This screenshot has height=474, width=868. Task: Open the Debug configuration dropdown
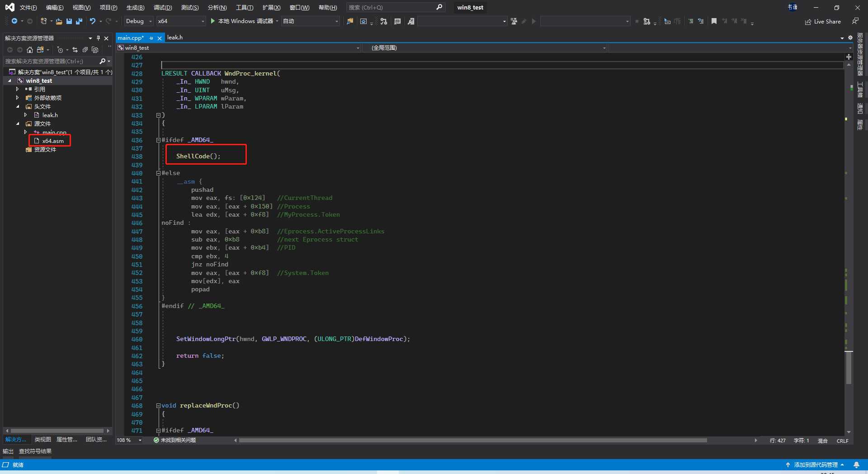pos(139,21)
